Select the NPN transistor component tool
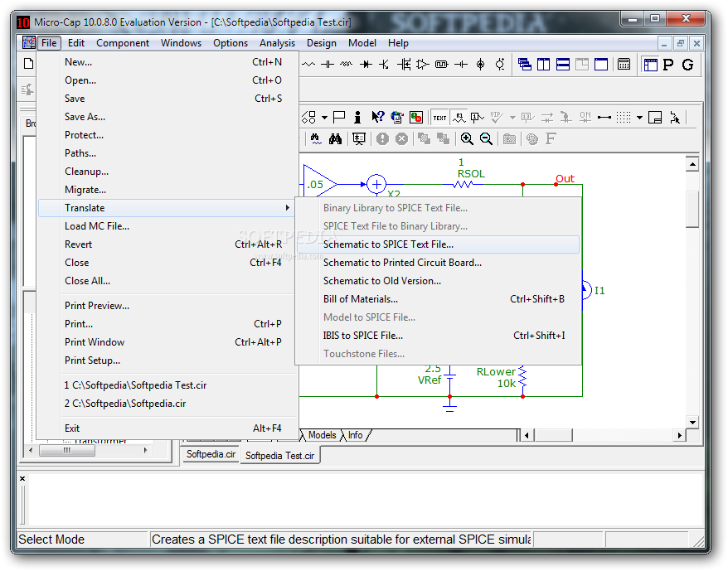 pyautogui.click(x=384, y=65)
